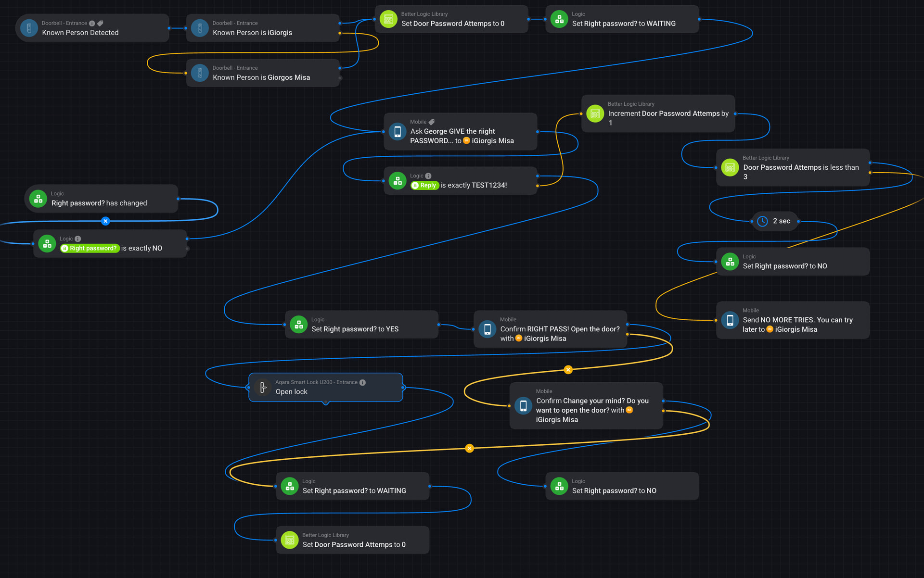
Task: Click the Better Logic Library icon on Increment card
Action: [x=595, y=113]
